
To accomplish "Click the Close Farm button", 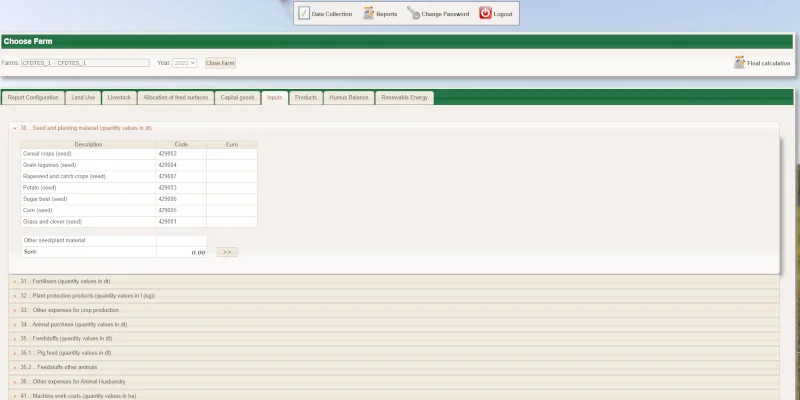I will (220, 63).
